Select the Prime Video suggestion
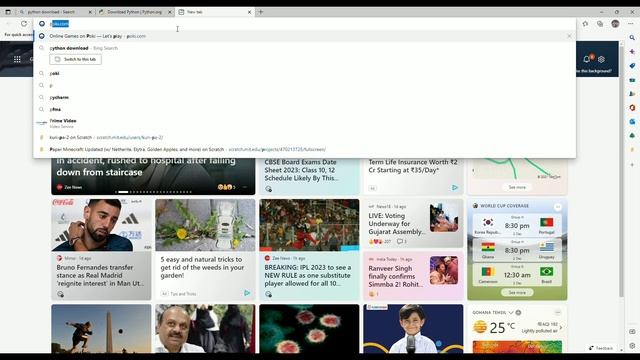This screenshot has height=360, width=640. pyautogui.click(x=304, y=123)
